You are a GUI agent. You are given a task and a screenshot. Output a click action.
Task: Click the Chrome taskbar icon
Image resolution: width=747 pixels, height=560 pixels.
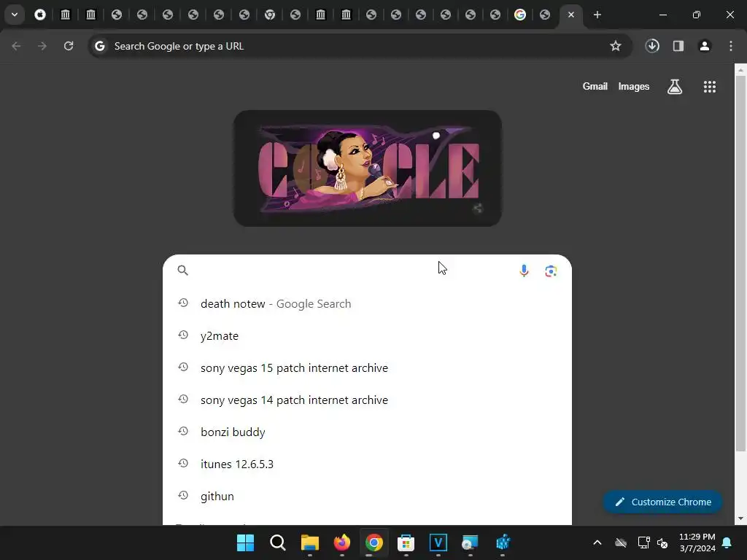[374, 542]
